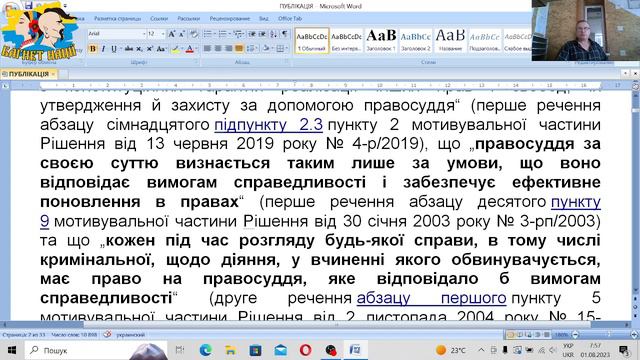Image resolution: width=640 pixels, height=360 pixels.
Task: Click the line spacing icon
Action: (x=251, y=49)
